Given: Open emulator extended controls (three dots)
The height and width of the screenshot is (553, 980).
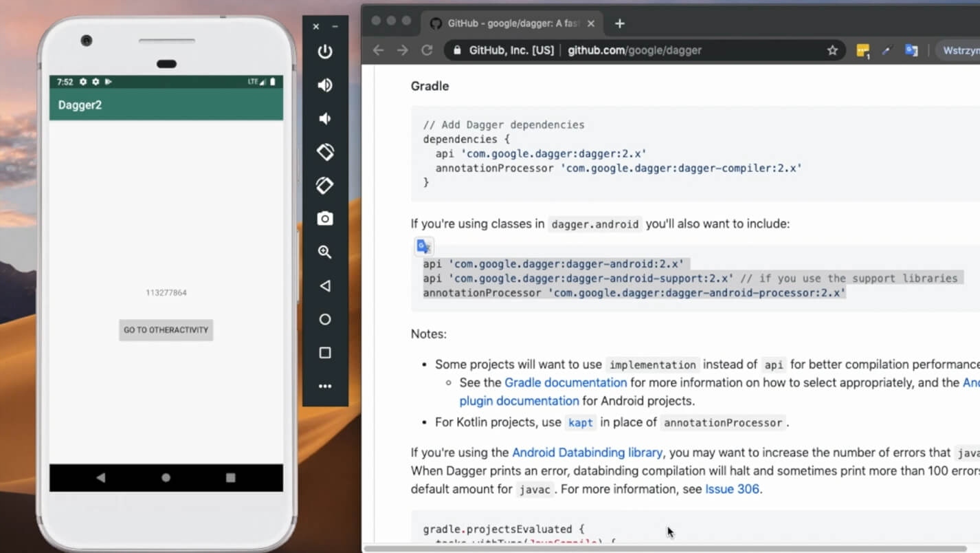Looking at the screenshot, I should (325, 387).
